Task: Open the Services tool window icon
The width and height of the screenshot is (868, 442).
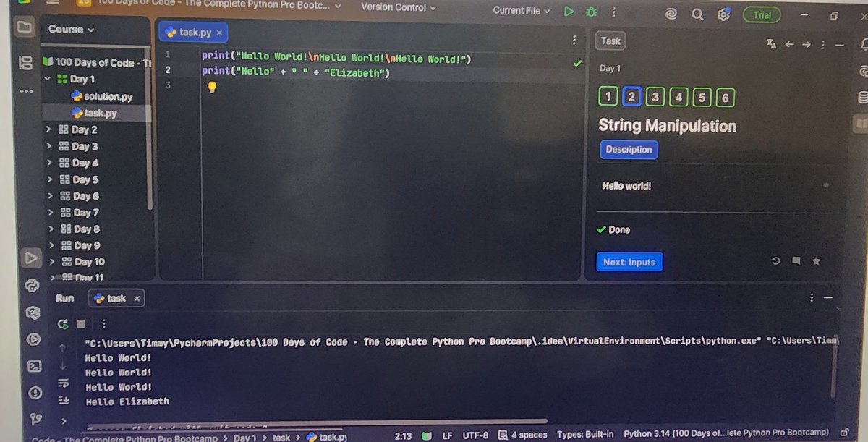Action: tap(33, 339)
